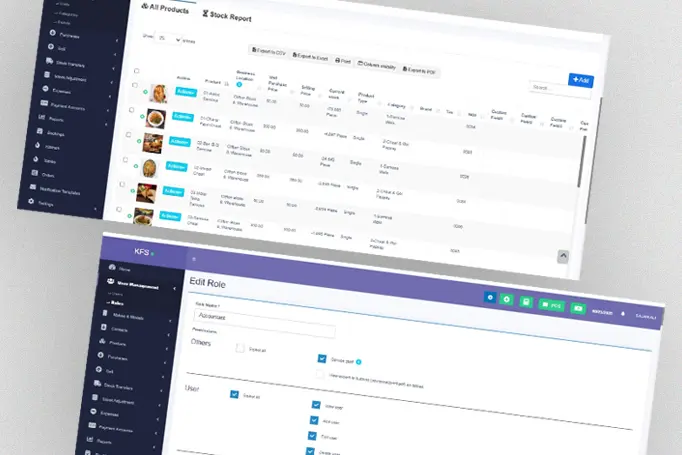Enable Select all checkbox in Others section

click(241, 349)
